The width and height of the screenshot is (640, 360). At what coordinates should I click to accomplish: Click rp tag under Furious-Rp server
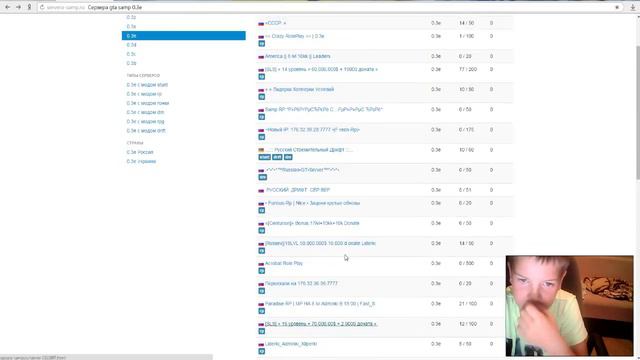(x=262, y=211)
